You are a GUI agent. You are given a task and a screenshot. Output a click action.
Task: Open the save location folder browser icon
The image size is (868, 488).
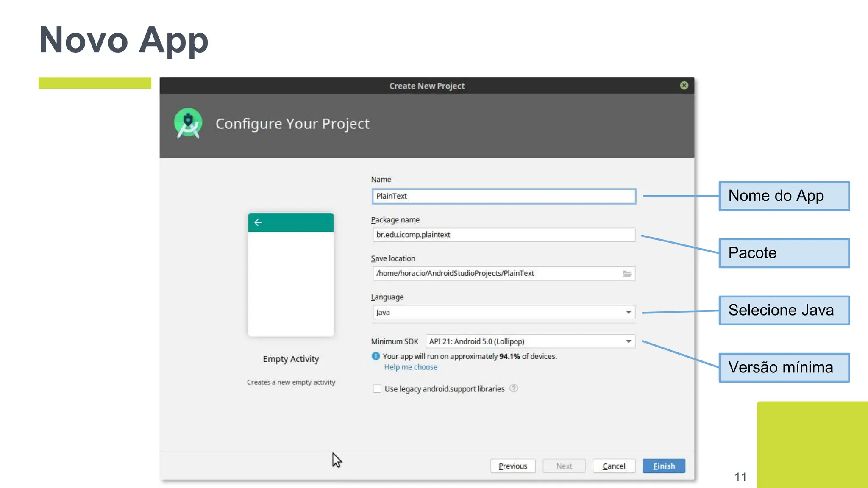point(627,274)
